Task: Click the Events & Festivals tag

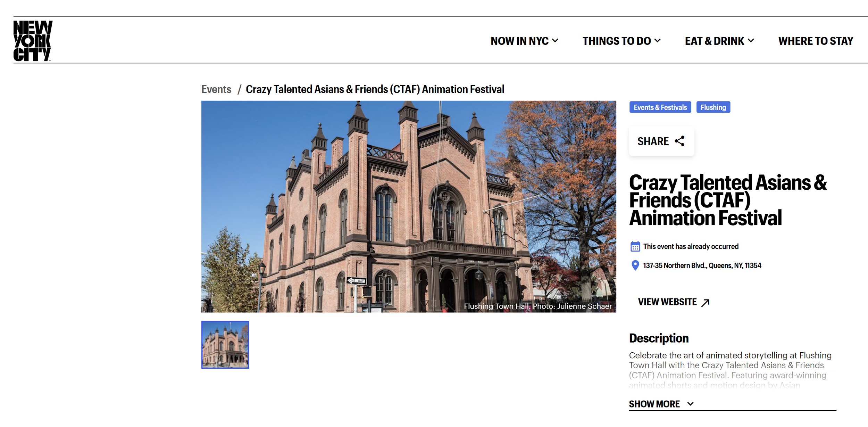Action: 660,107
